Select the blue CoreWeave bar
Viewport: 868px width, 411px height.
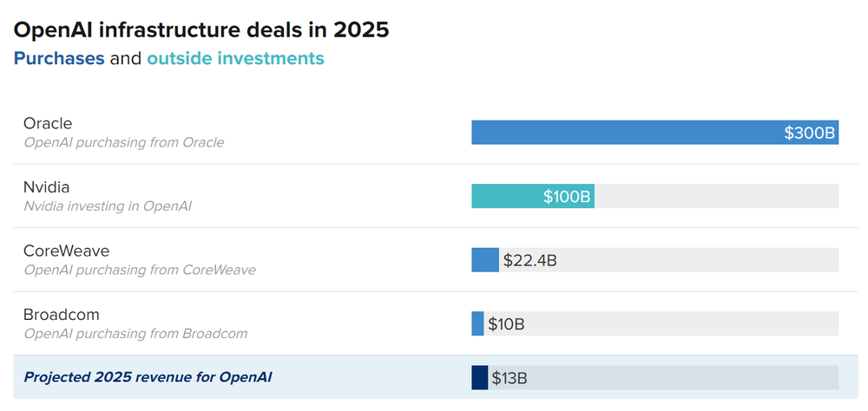tap(485, 260)
